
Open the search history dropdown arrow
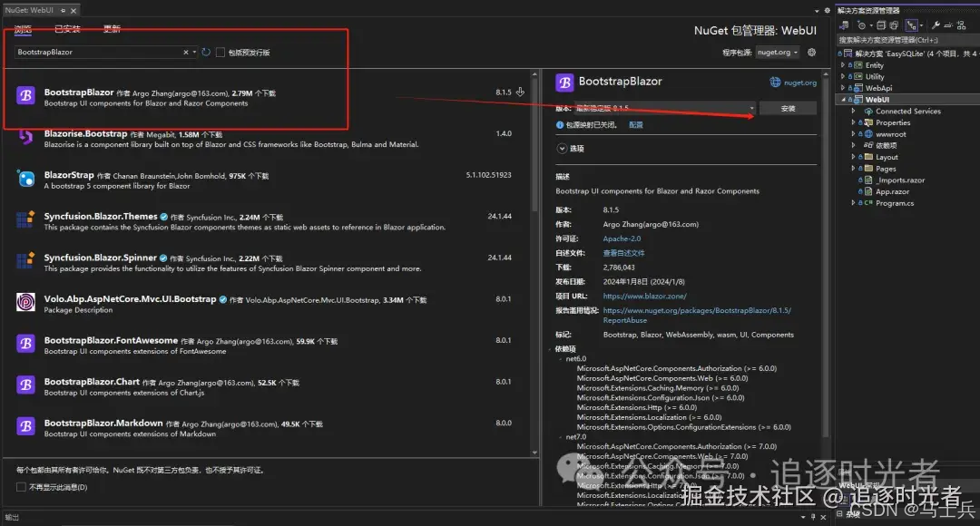(x=194, y=53)
